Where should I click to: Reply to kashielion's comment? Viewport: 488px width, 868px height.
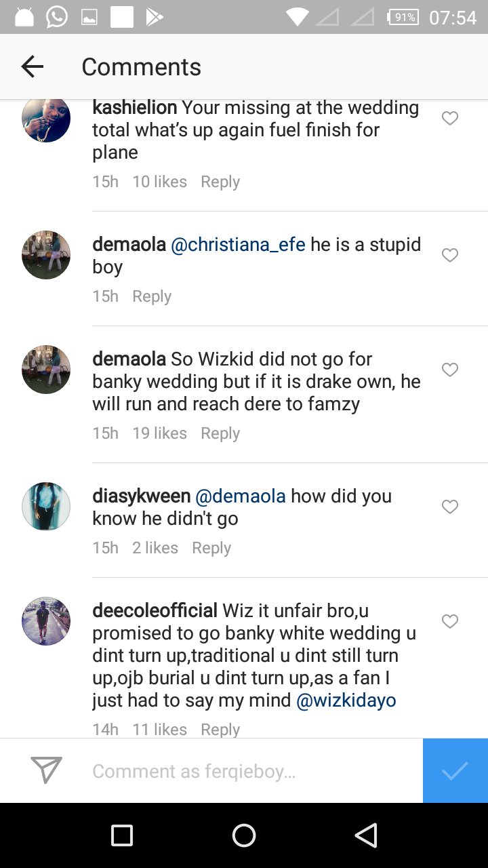(x=220, y=181)
